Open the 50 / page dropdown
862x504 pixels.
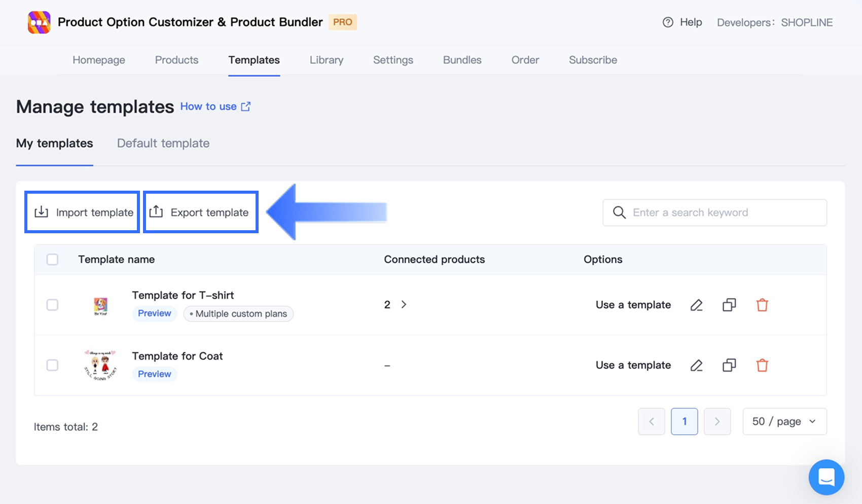tap(784, 421)
